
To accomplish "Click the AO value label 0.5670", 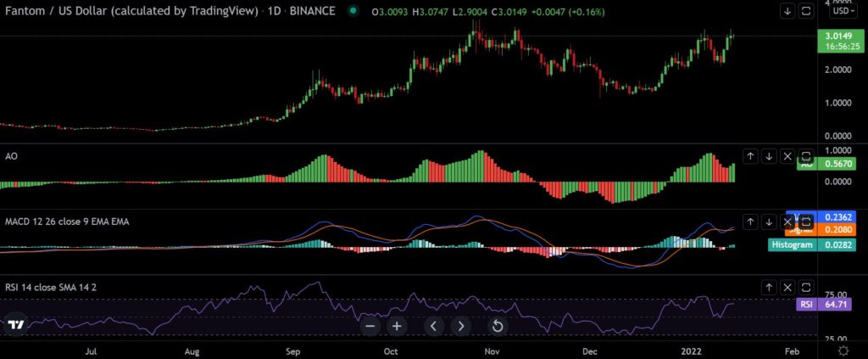I will coord(837,164).
